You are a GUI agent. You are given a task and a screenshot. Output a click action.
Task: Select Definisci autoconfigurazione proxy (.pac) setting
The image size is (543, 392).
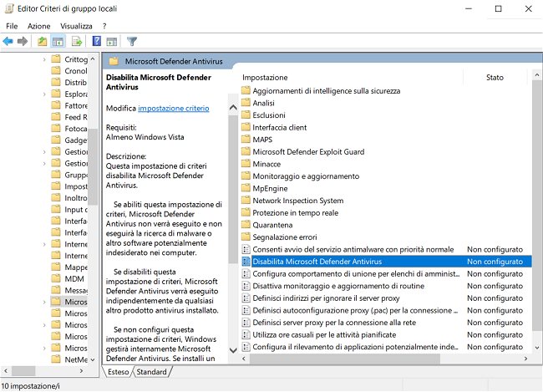386,311
